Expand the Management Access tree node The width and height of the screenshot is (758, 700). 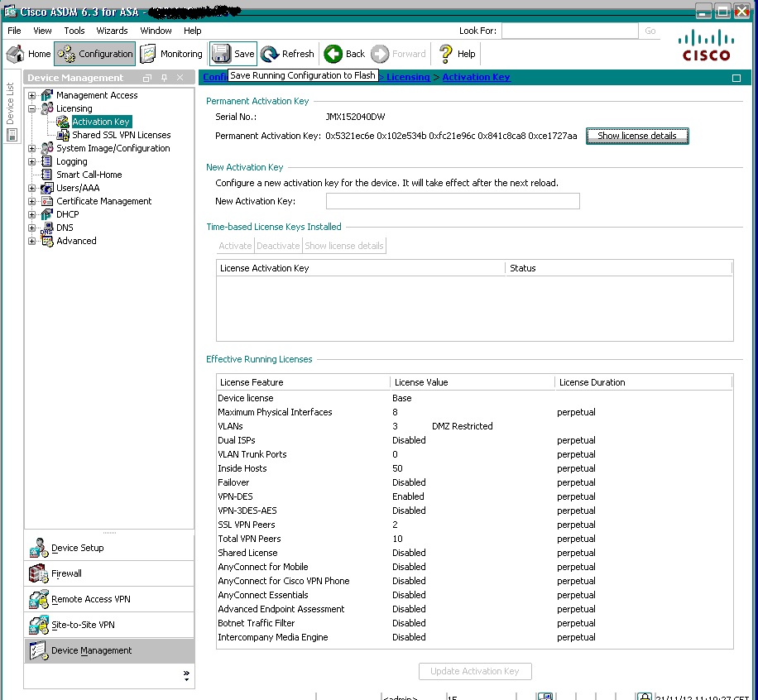(32, 95)
